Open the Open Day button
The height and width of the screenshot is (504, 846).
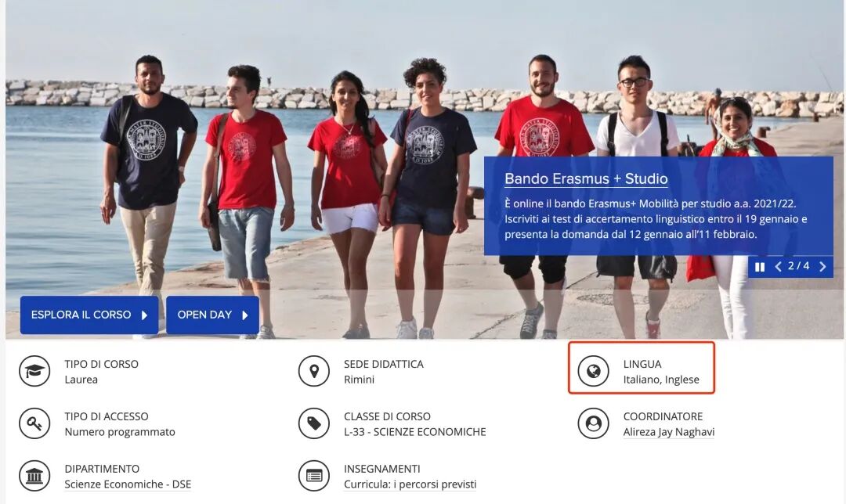pos(212,315)
